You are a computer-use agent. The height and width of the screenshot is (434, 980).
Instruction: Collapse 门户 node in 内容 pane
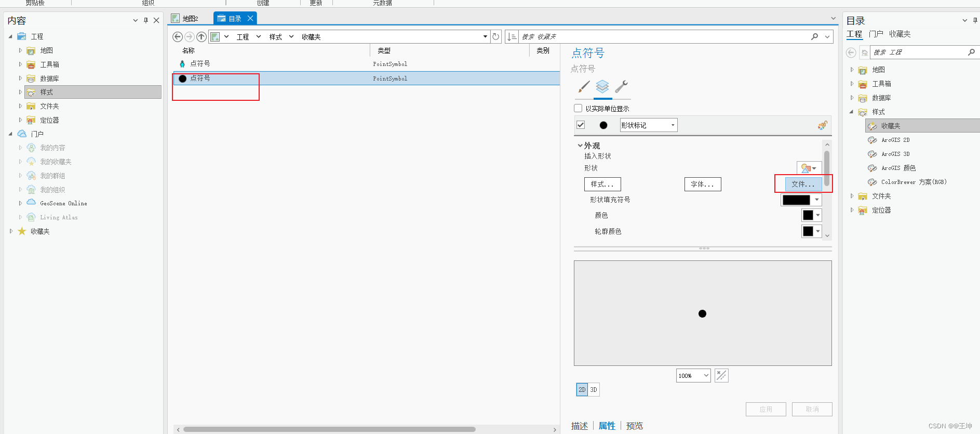click(10, 134)
